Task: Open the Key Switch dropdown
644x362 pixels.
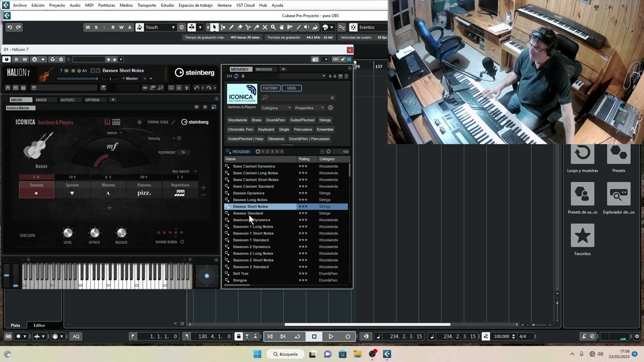Action: click(x=184, y=171)
